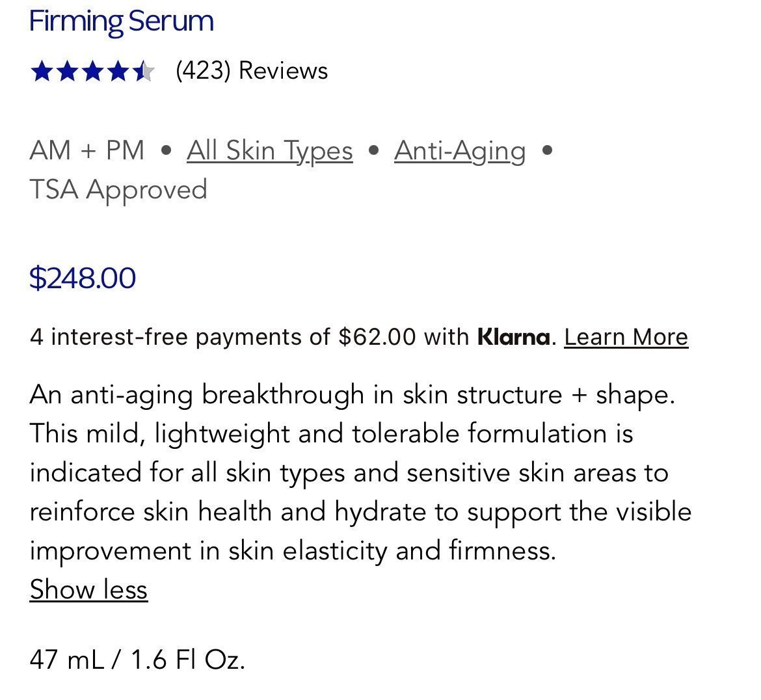The height and width of the screenshot is (700, 761).
Task: Click the Firming Serum product title
Action: click(122, 21)
